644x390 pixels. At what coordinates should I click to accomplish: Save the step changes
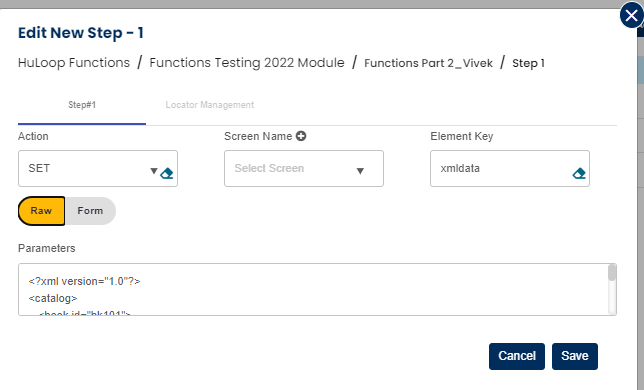pos(575,356)
